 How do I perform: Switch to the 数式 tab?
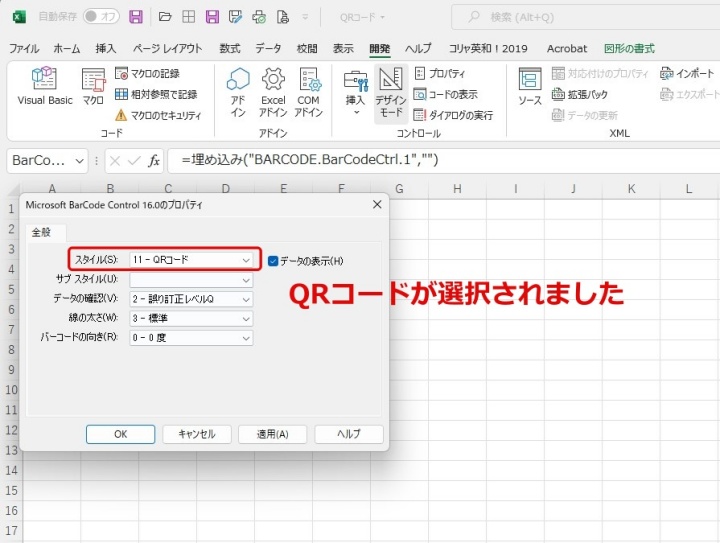pos(230,48)
